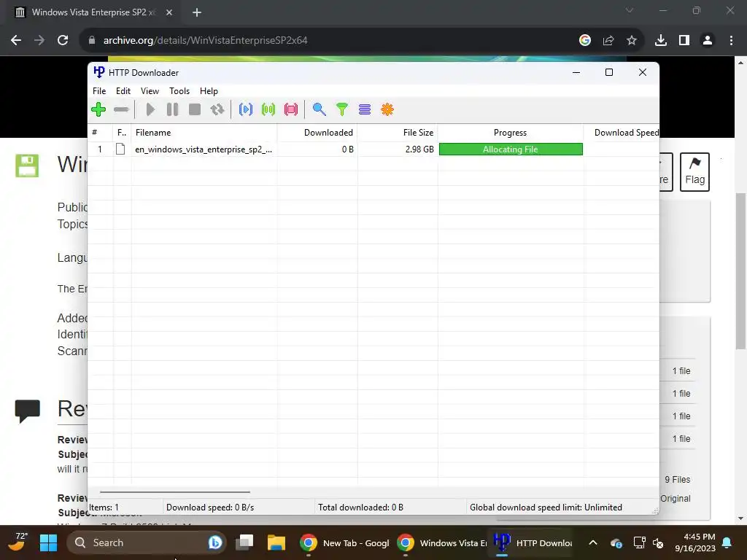
Task: Click the HTTP Downloader title bar logo icon
Action: click(98, 72)
